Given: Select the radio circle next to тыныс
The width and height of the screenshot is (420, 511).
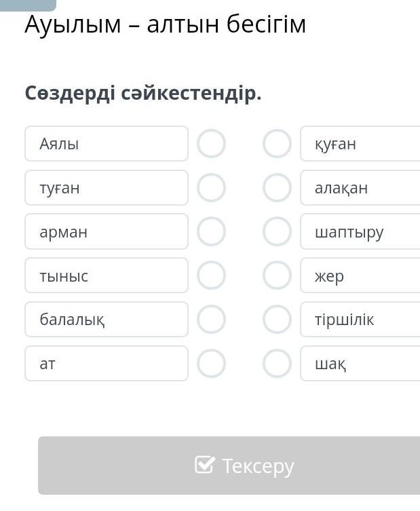Looking at the screenshot, I should tap(211, 276).
